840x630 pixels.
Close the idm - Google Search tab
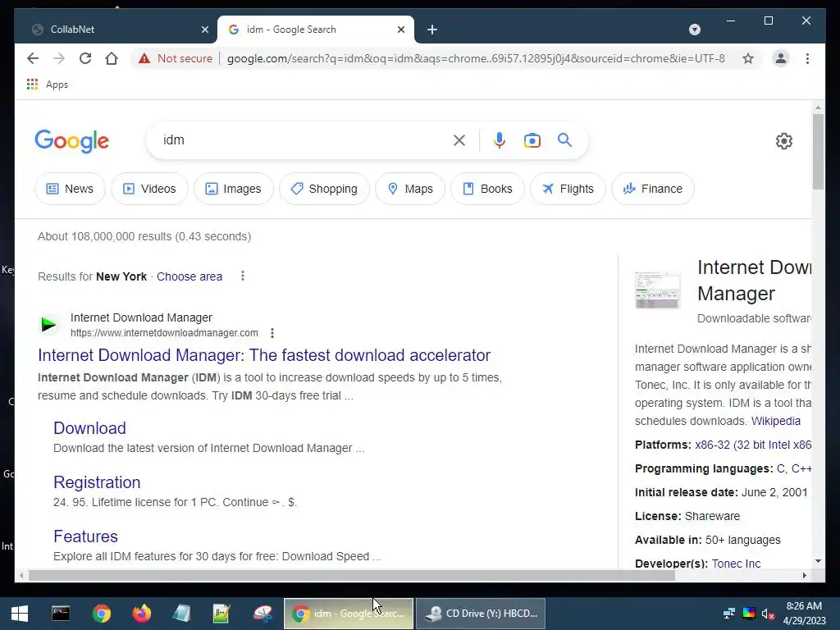click(400, 30)
